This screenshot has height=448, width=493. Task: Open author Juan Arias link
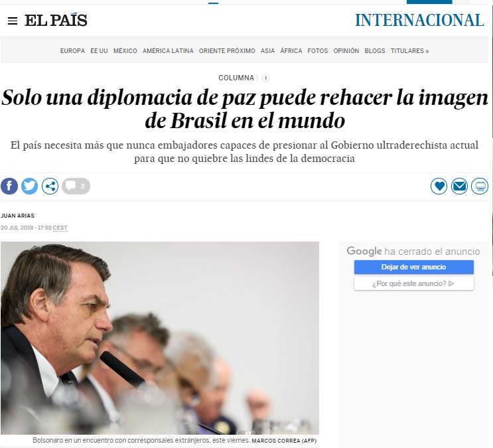[18, 216]
